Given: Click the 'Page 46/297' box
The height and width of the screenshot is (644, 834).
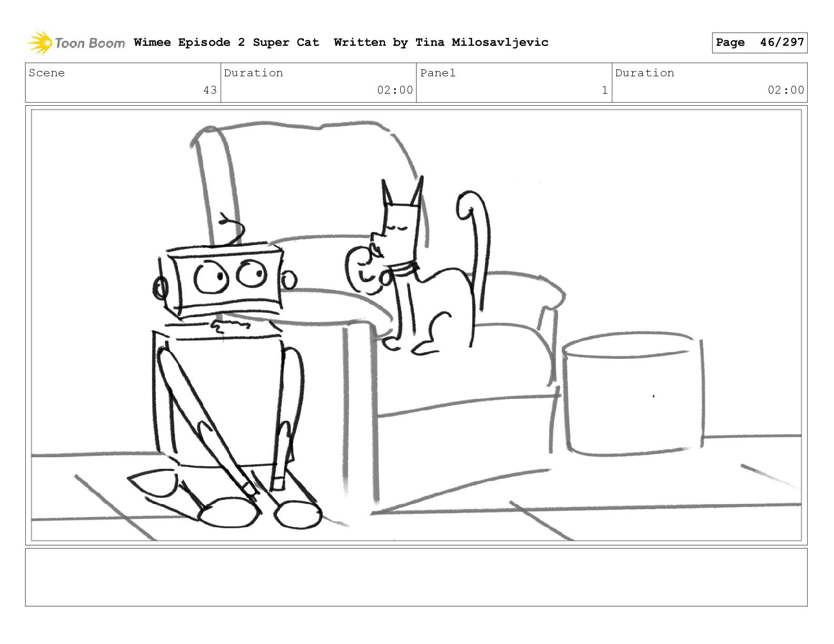Looking at the screenshot, I should (x=759, y=43).
